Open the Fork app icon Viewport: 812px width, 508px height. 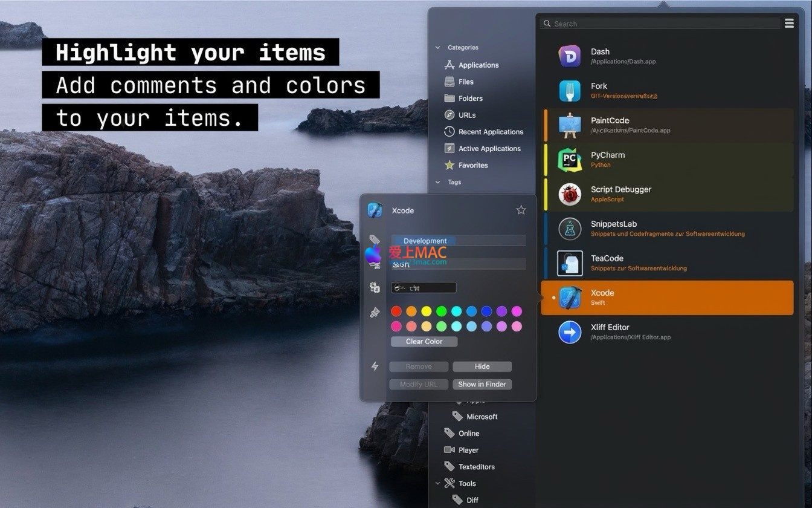pos(569,91)
